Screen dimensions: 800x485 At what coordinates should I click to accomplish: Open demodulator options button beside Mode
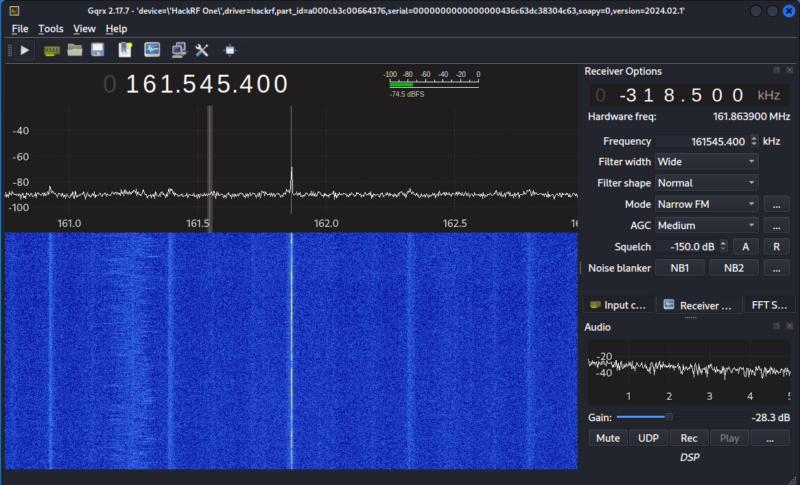776,204
